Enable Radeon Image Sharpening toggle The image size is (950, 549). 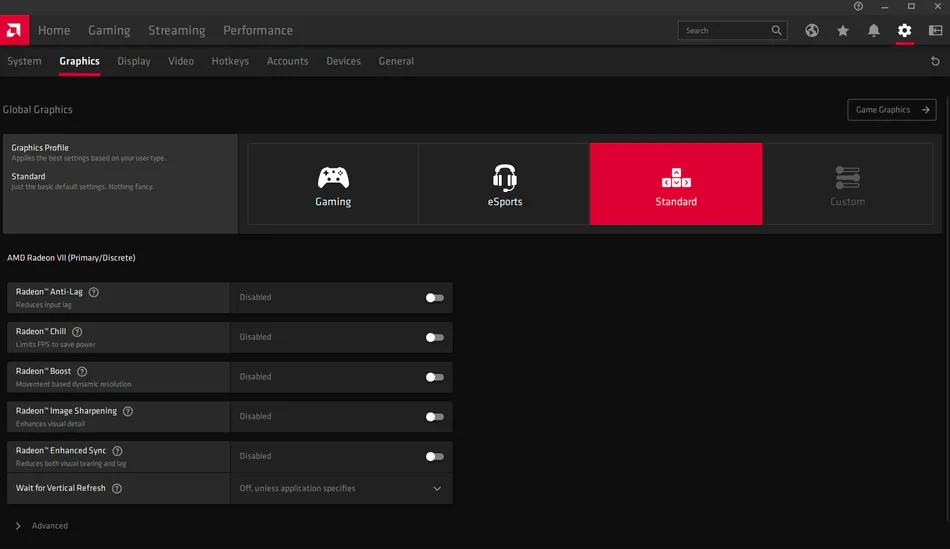(x=434, y=417)
